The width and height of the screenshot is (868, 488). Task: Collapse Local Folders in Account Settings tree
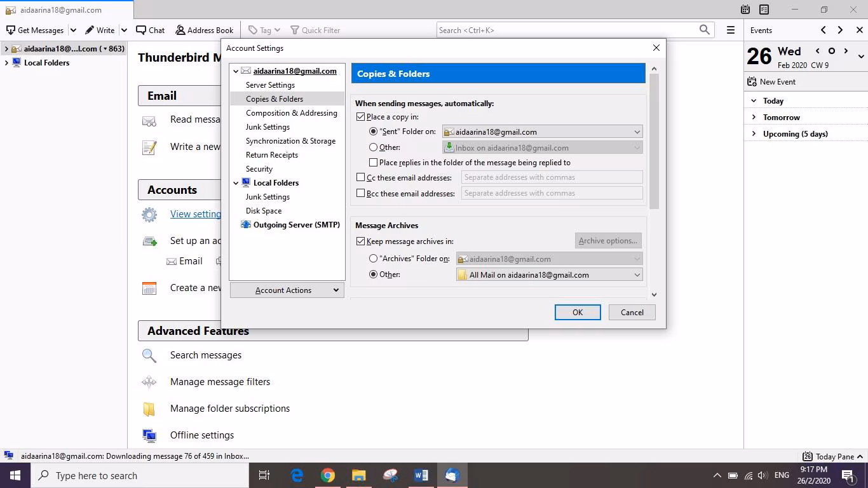coord(236,183)
